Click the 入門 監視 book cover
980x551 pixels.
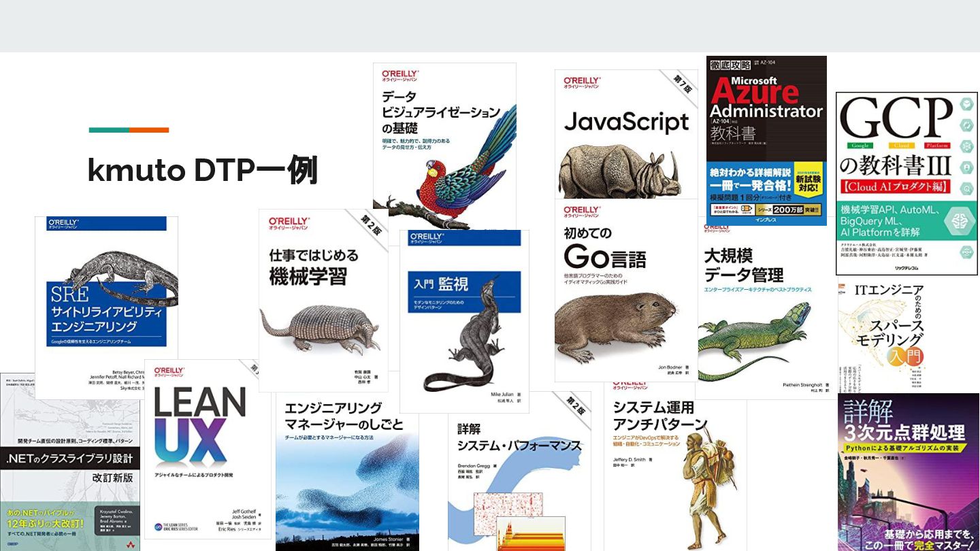(464, 321)
